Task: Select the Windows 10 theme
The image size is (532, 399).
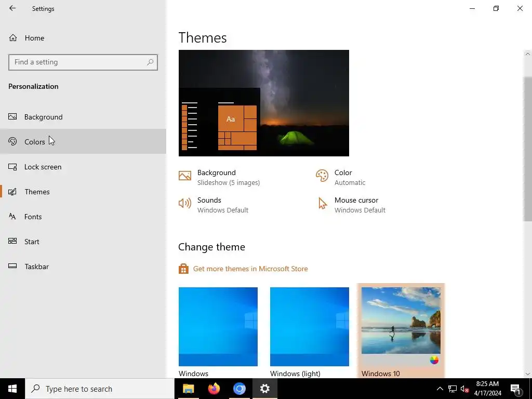Action: 401,331
